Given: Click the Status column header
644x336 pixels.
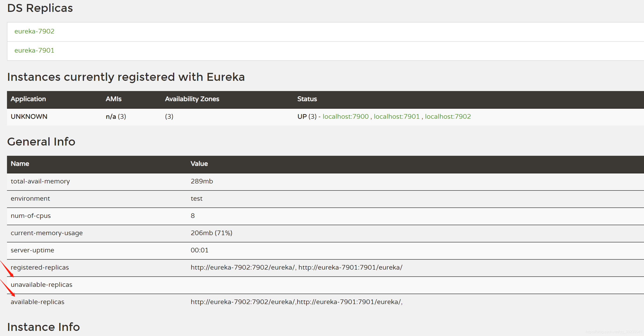Looking at the screenshot, I should click(x=307, y=99).
